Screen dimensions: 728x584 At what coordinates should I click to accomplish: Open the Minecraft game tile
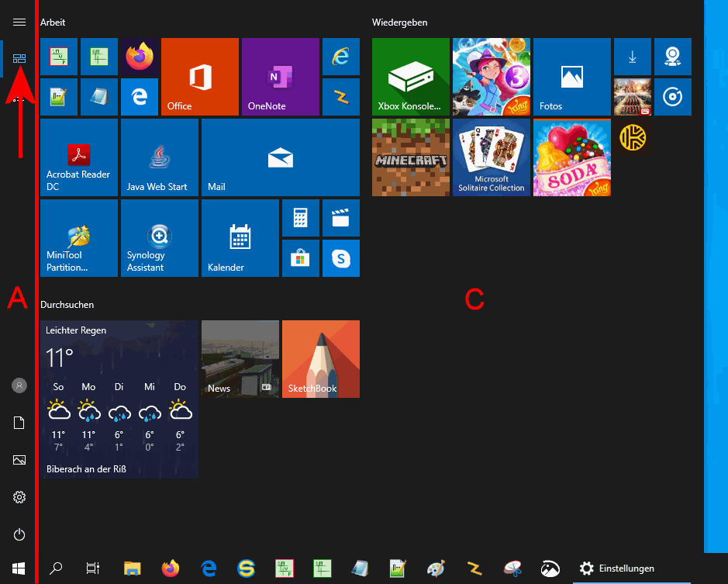point(410,157)
